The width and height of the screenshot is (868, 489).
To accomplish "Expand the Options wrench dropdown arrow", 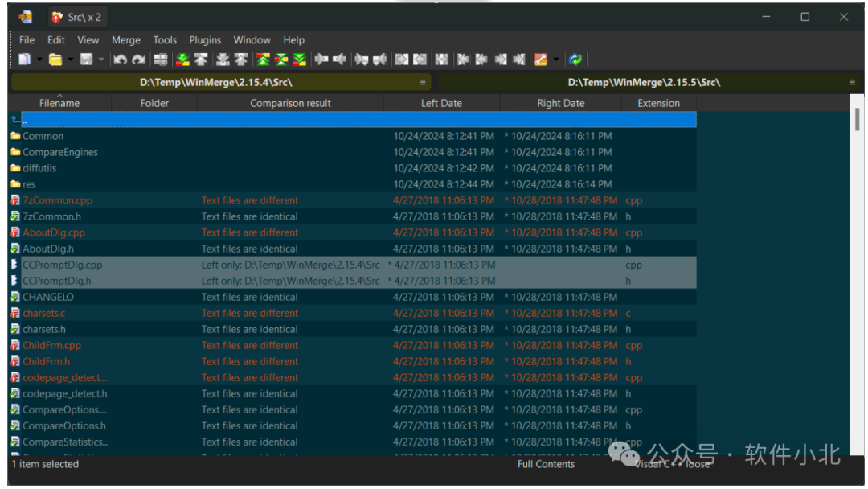I will pos(556,60).
